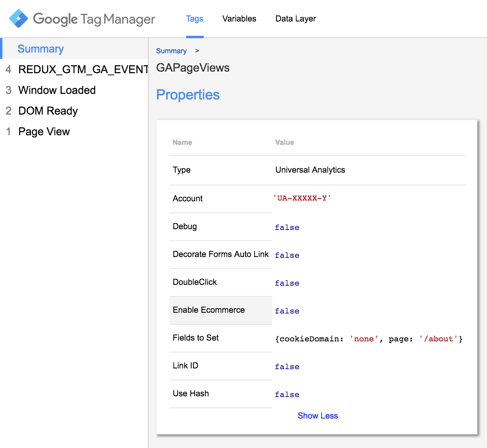487x448 pixels.
Task: Click the cookieDomain fields value
Action: click(x=369, y=339)
